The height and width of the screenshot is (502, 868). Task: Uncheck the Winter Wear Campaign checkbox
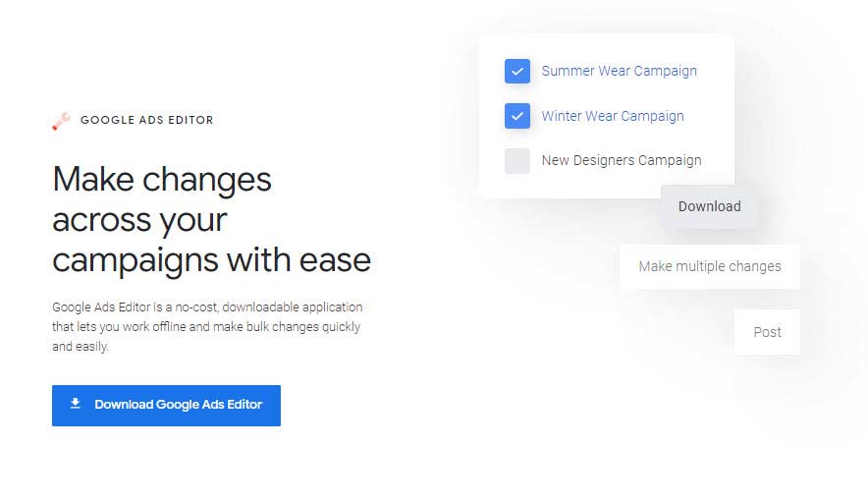click(x=517, y=116)
